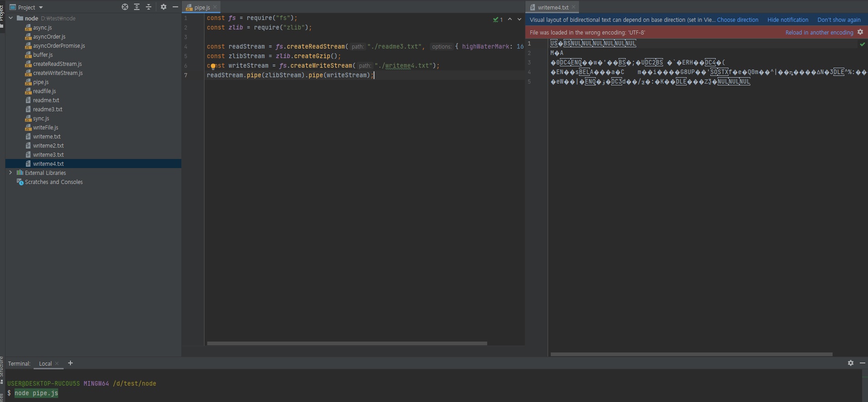Open readme3.txt file
Image resolution: width=868 pixels, height=402 pixels.
point(47,109)
